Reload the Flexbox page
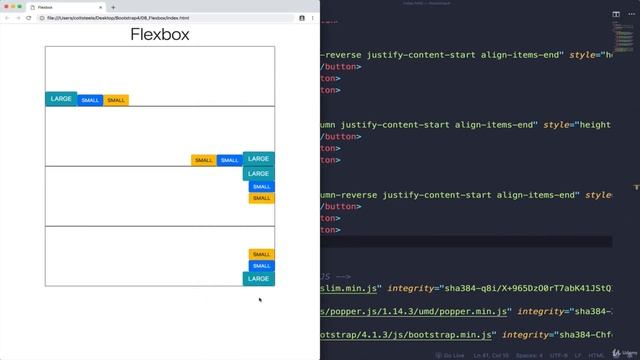The image size is (640, 360). [29, 18]
